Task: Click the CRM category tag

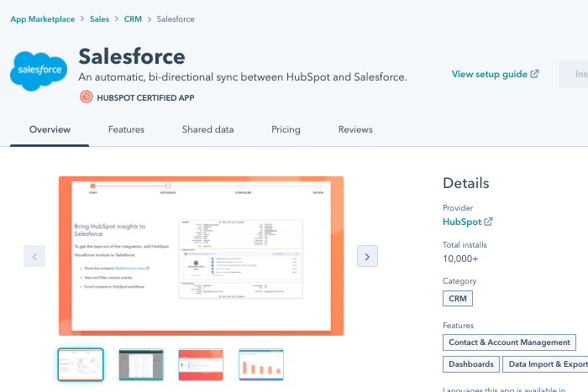Action: click(x=458, y=299)
